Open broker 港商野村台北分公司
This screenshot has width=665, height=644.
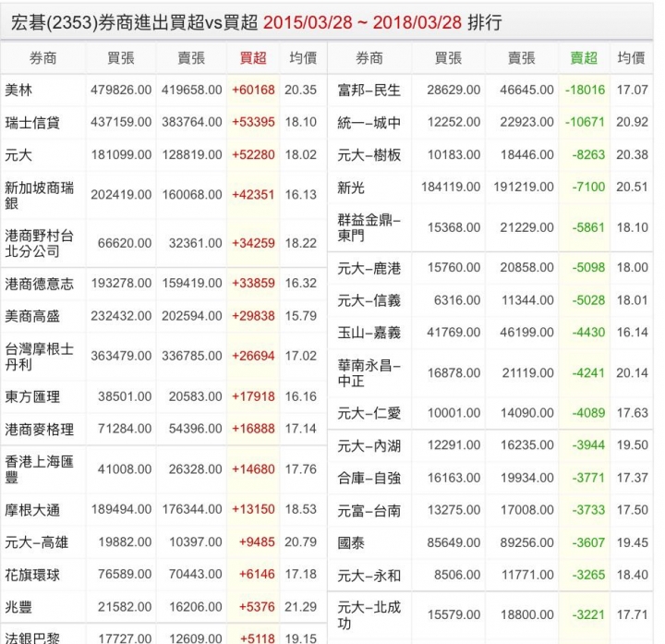point(40,244)
